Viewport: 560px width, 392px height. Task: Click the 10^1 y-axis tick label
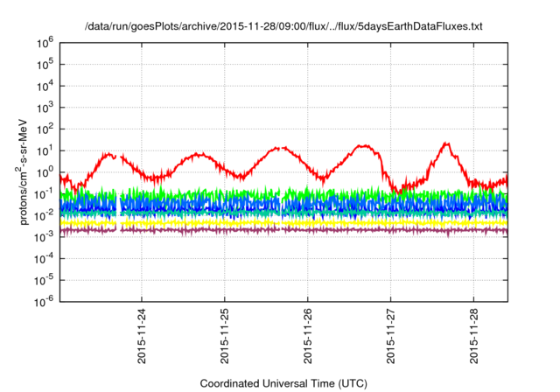45,150
